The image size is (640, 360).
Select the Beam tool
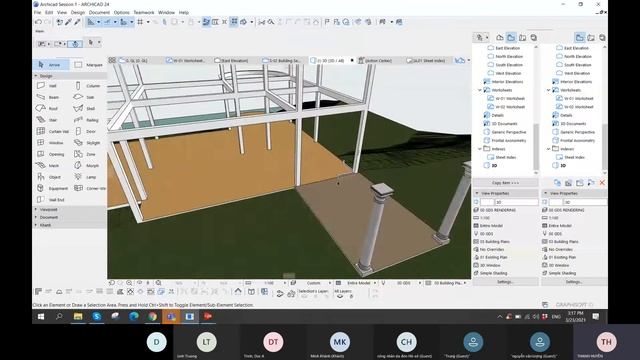pyautogui.click(x=48, y=97)
